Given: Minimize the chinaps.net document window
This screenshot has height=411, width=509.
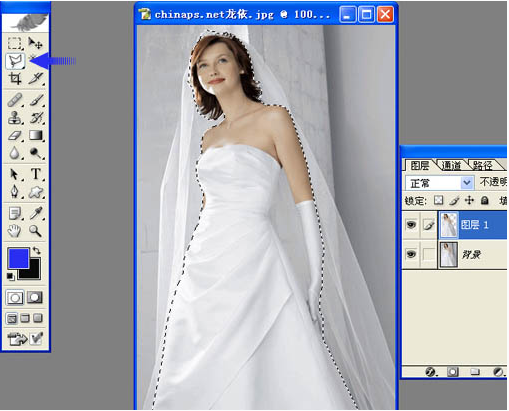Looking at the screenshot, I should 347,15.
